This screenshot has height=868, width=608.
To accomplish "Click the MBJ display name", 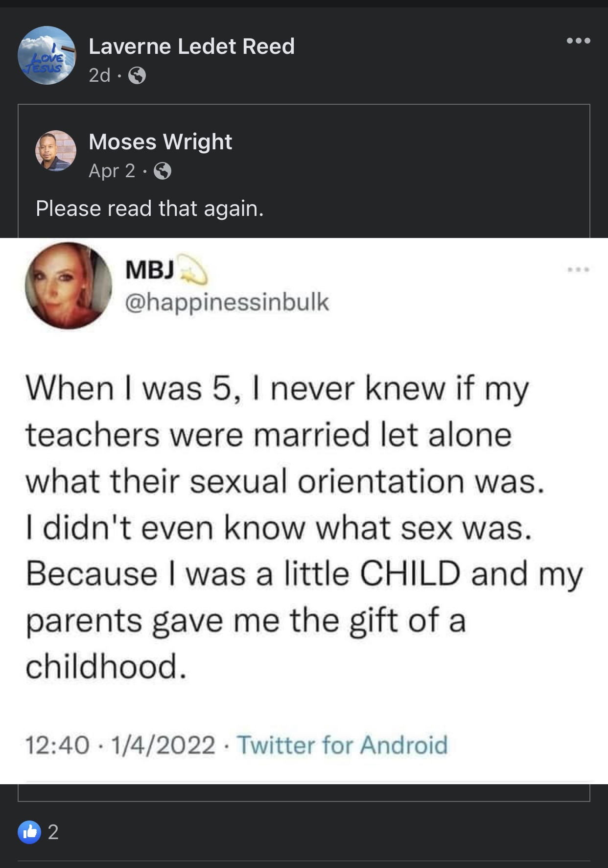I will click(149, 270).
